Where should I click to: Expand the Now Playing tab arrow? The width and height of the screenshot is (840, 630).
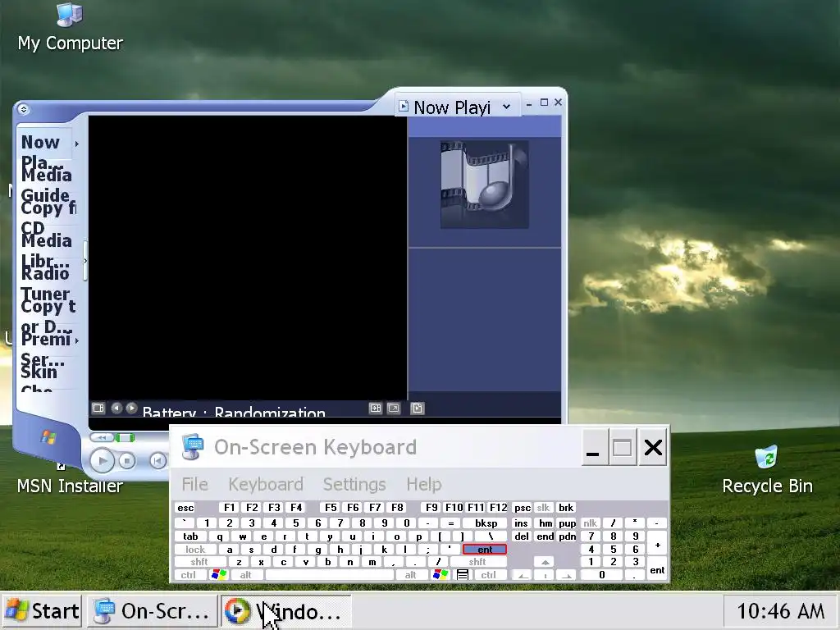[77, 144]
